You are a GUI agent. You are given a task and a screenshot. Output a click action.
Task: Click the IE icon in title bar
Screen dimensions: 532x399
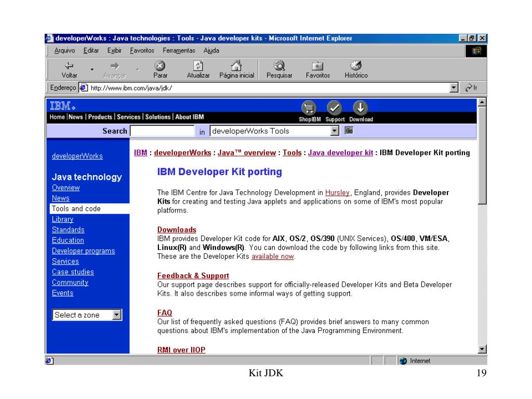click(49, 38)
